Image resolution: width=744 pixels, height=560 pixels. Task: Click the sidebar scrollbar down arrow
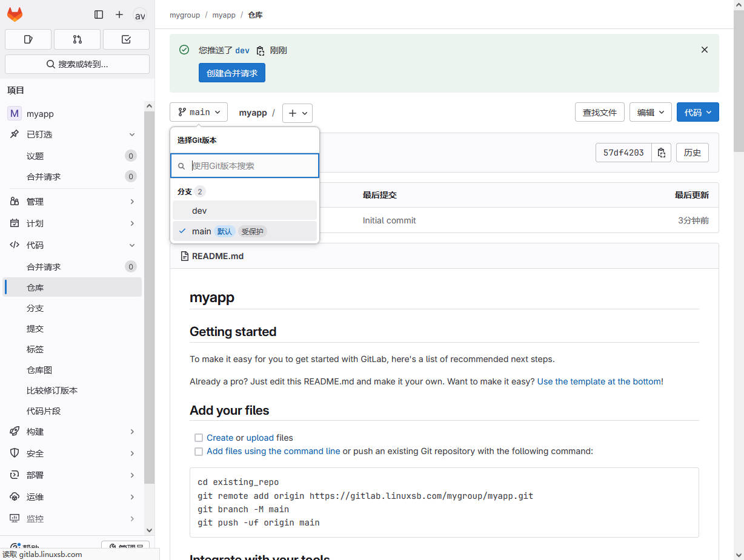point(150,530)
